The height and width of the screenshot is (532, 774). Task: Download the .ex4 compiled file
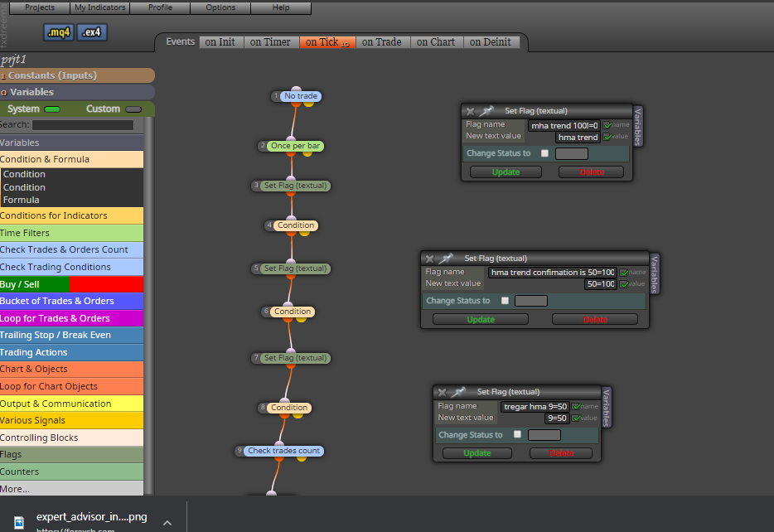click(x=92, y=32)
